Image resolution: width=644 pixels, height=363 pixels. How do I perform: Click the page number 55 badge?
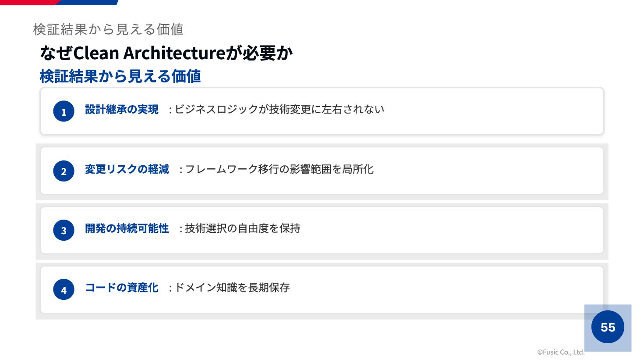[608, 327]
